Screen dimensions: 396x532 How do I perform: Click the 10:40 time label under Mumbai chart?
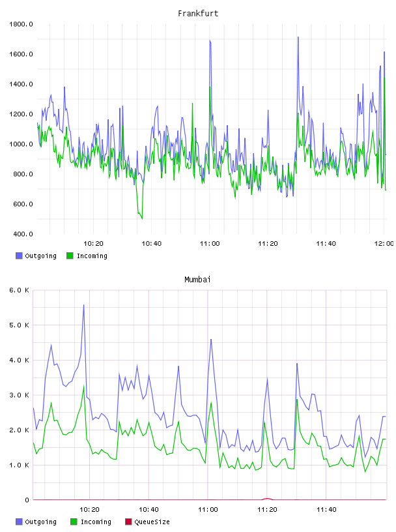pyautogui.click(x=148, y=510)
